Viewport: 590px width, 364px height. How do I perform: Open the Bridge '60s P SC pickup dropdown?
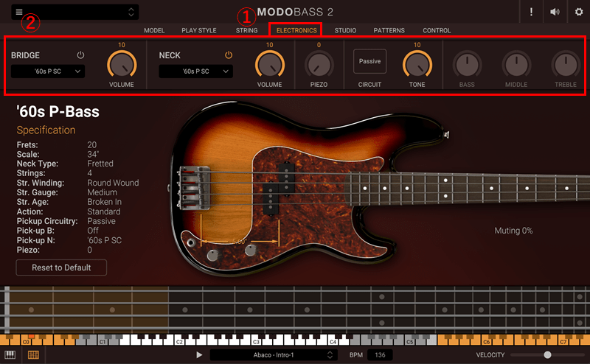[x=48, y=71]
